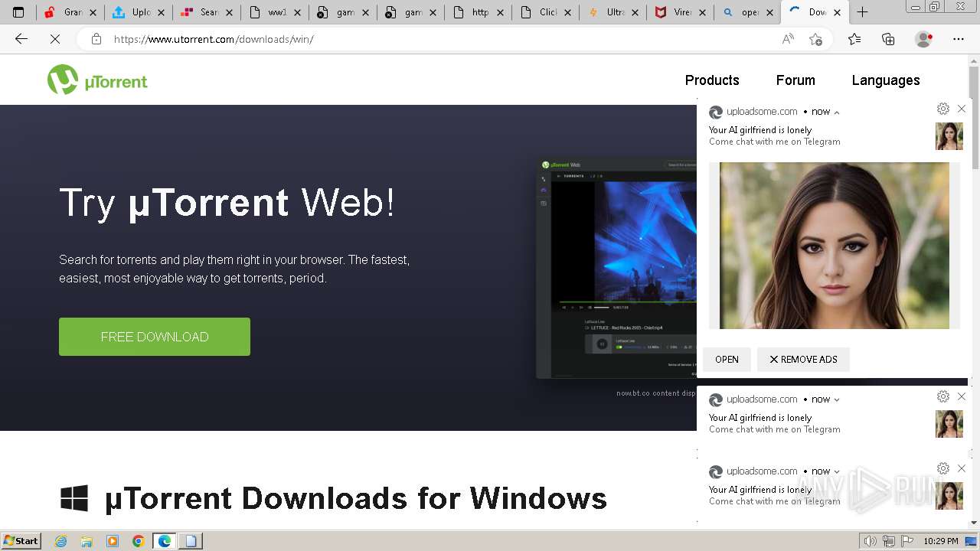Click the µTorrent logo
The height and width of the screenshot is (551, 980).
coord(97,80)
